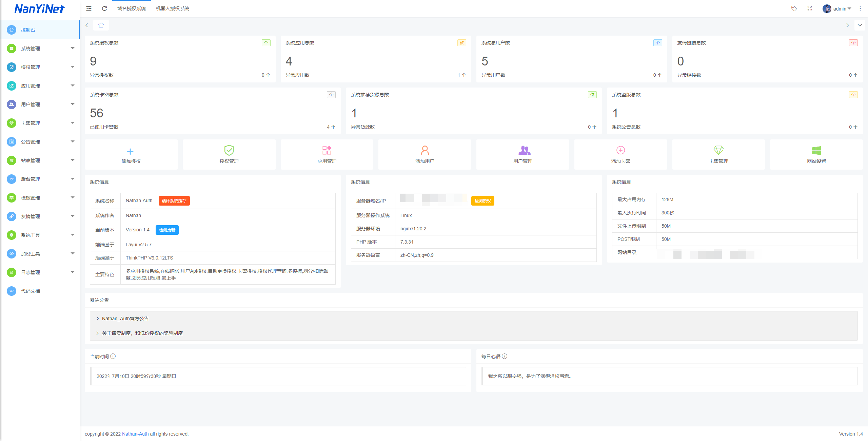Toggle fullscreen mode icon
Viewport: 868px width, 441px height.
[810, 8]
